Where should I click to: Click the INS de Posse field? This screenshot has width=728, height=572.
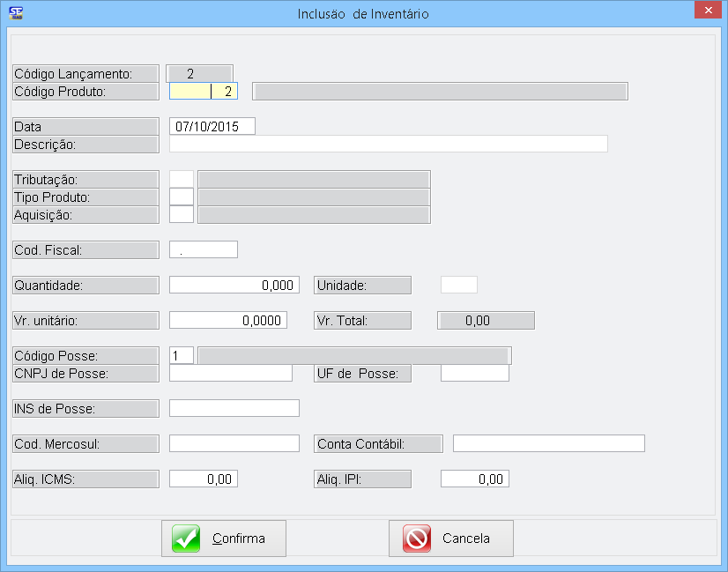pos(234,408)
